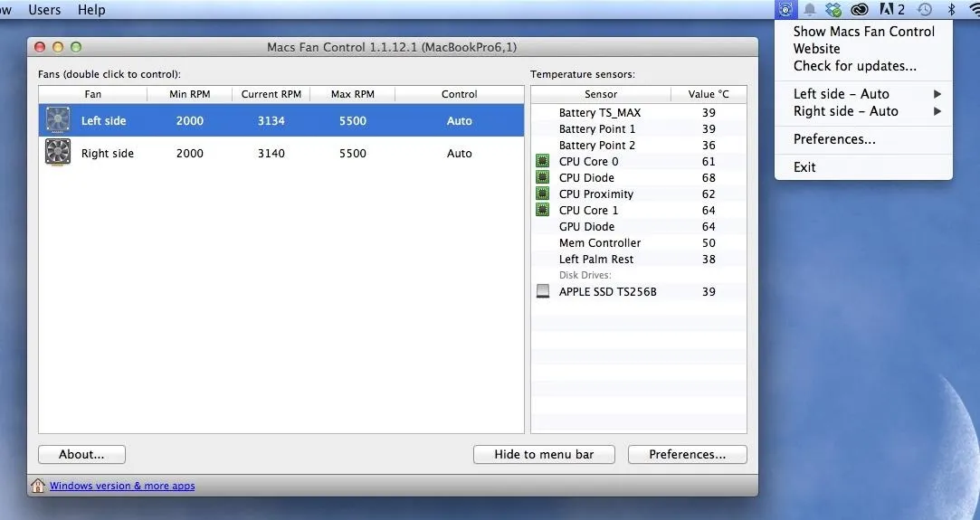Select the CPU Core 1 sensor label

[589, 210]
